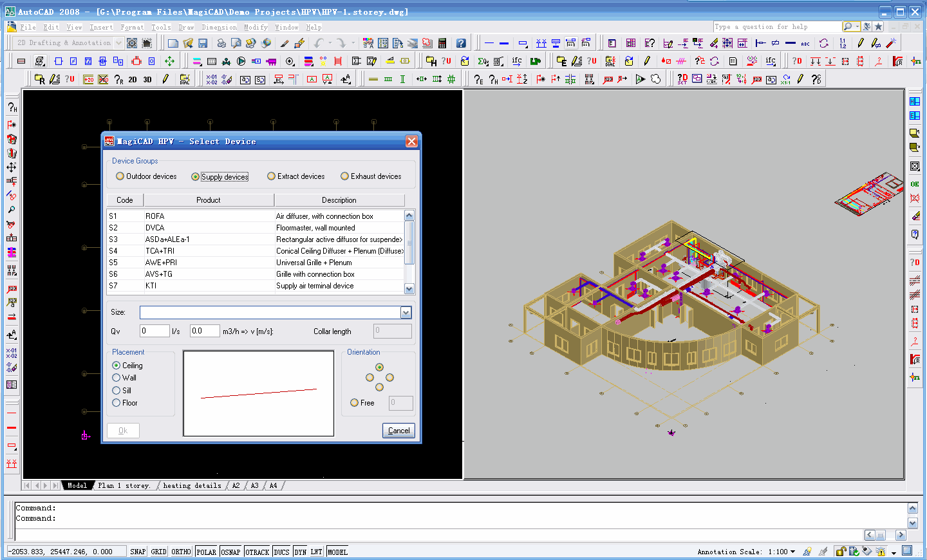Click the Help question mark toolbar icon
This screenshot has height=560, width=927.
point(461,43)
